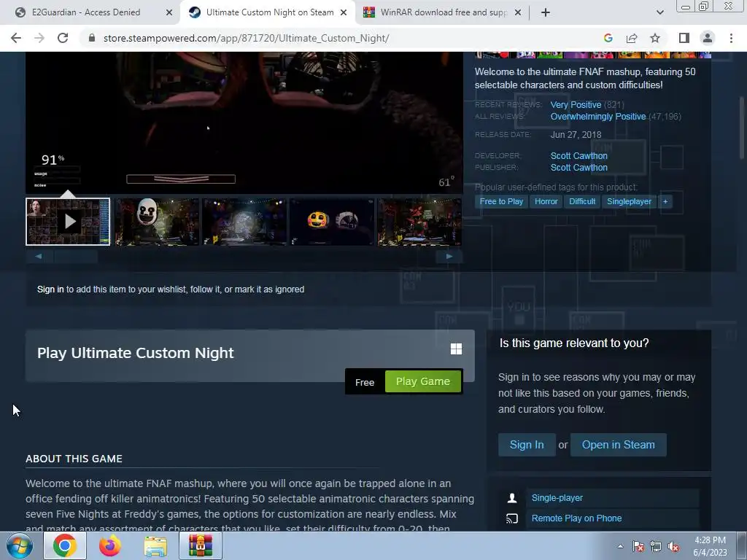Open the tab search dropdown chevron
The height and width of the screenshot is (560, 747).
tap(659, 12)
